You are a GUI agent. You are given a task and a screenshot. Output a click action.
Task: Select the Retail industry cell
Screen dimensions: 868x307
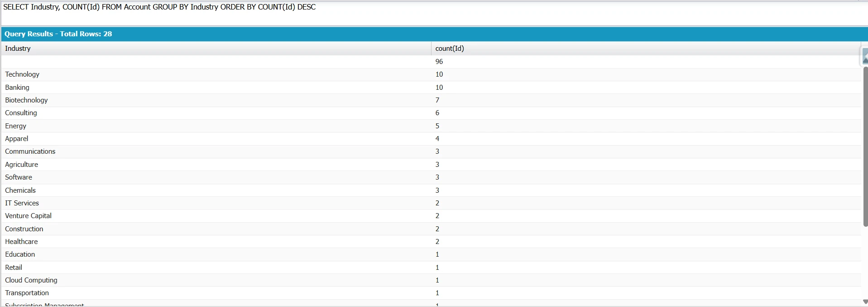click(x=216, y=268)
